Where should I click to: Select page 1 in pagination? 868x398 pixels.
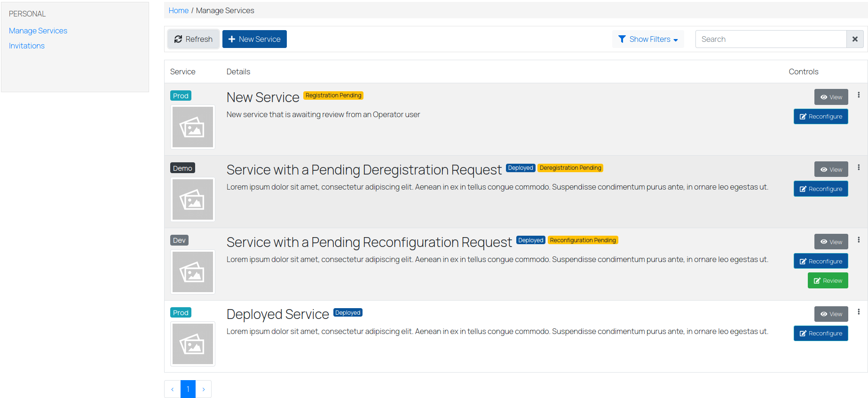tap(188, 389)
